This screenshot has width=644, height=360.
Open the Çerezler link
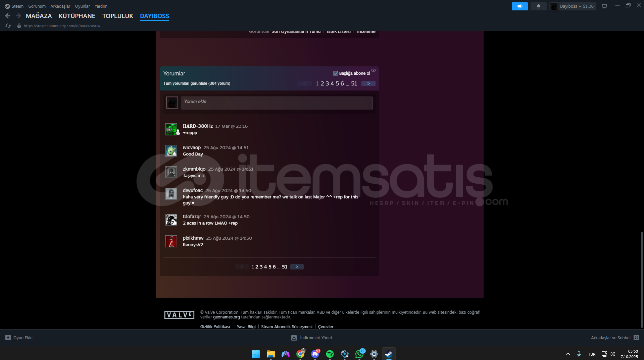coord(326,327)
